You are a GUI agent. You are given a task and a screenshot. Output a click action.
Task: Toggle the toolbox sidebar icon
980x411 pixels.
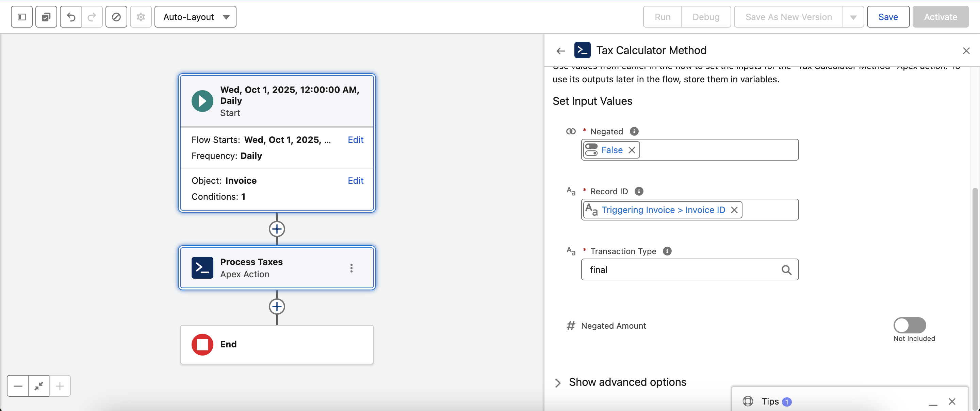tap(22, 17)
